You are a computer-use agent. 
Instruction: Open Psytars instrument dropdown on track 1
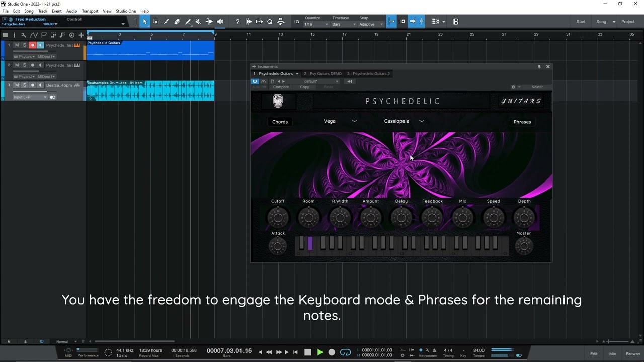(24, 57)
